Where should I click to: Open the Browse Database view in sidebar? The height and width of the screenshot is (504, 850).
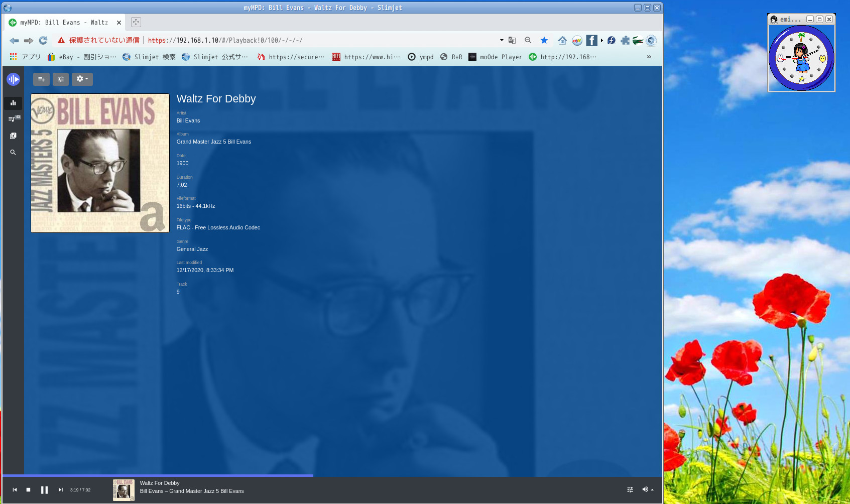(13, 136)
